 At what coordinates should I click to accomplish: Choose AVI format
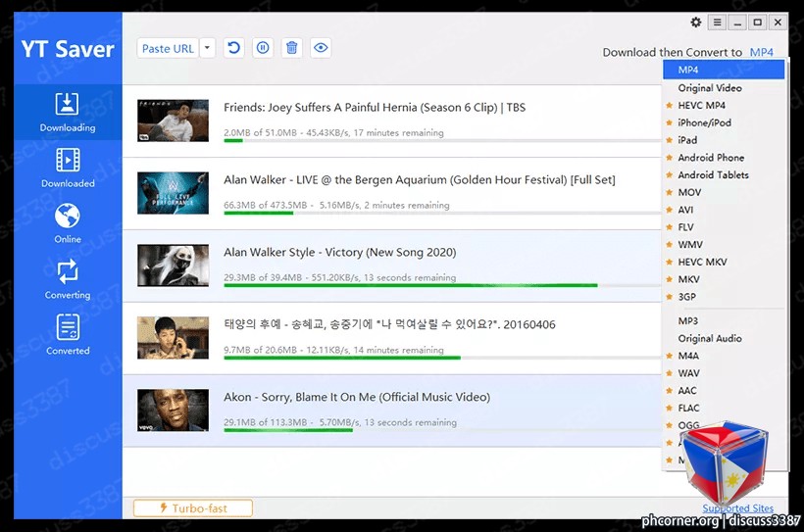(724, 210)
